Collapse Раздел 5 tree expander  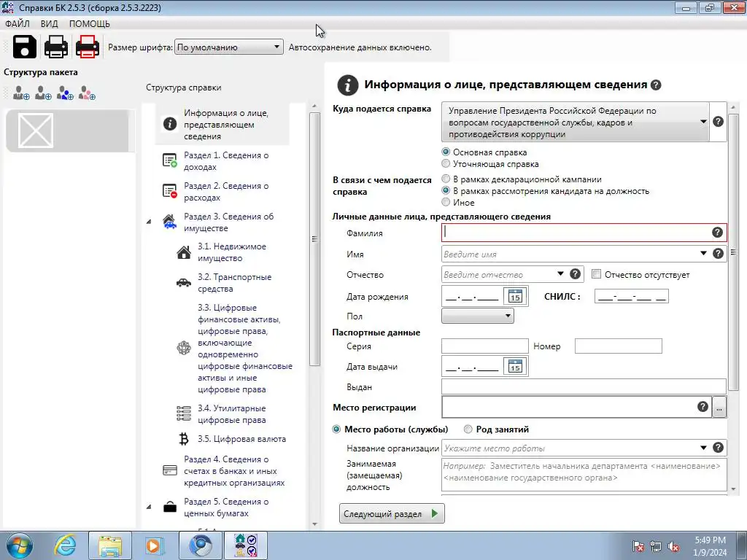[149, 507]
